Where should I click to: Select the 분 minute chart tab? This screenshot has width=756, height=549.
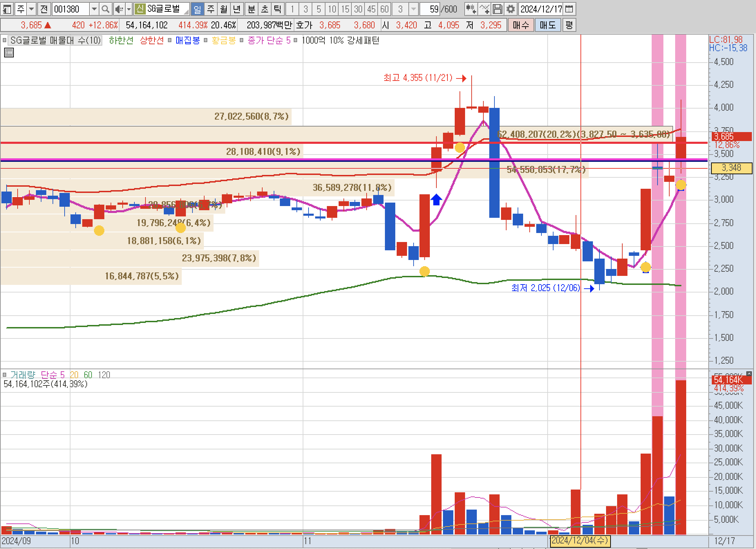pyautogui.click(x=252, y=9)
